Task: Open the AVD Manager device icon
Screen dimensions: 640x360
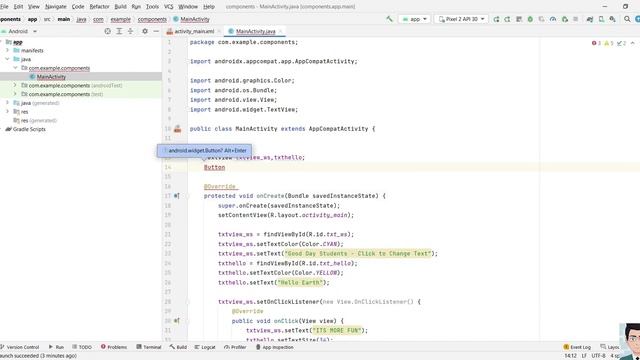Action: 601,19
